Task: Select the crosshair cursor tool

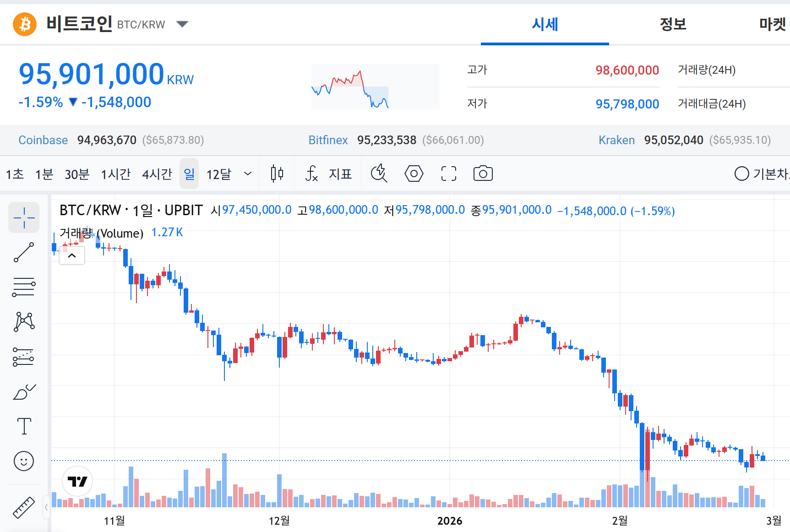Action: tap(24, 217)
